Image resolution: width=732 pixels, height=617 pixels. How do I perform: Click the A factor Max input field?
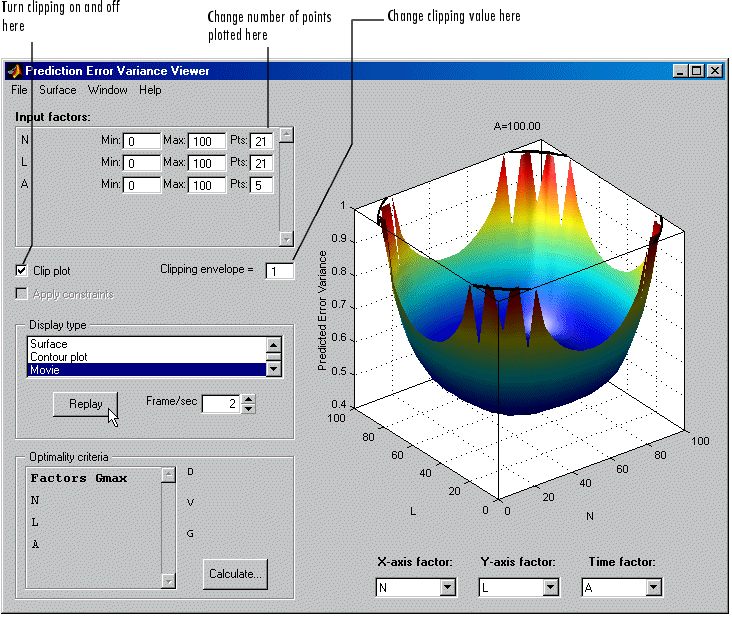coord(207,185)
